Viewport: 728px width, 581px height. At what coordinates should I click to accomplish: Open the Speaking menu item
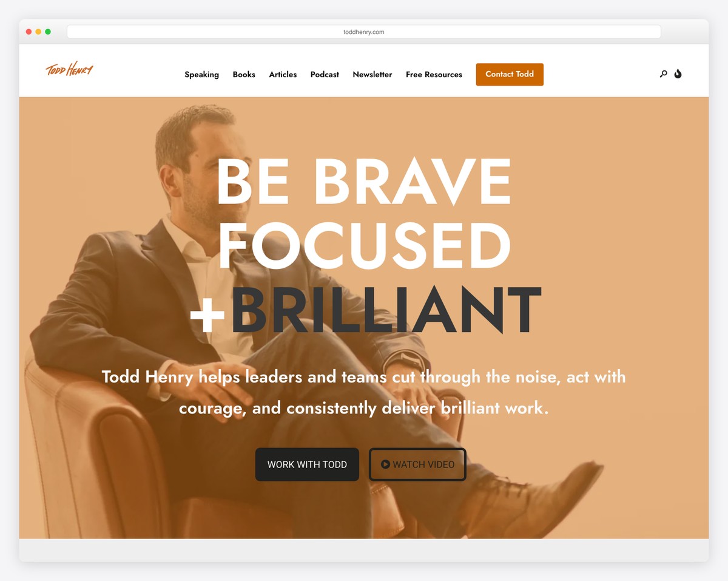coord(201,75)
